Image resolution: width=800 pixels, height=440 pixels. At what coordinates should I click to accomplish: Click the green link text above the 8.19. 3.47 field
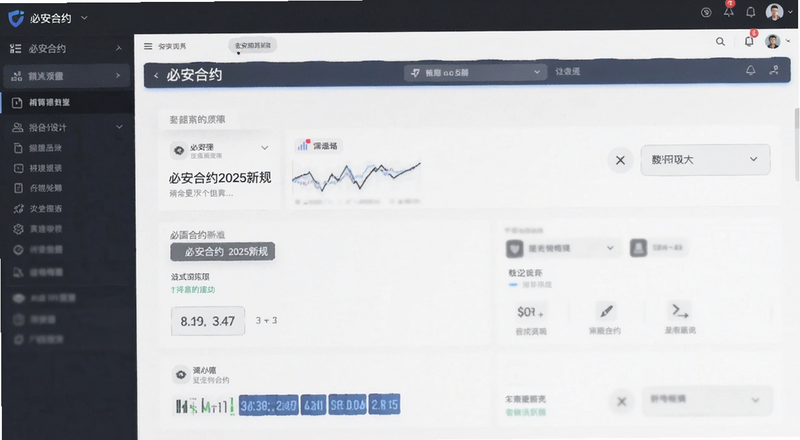[x=193, y=289]
